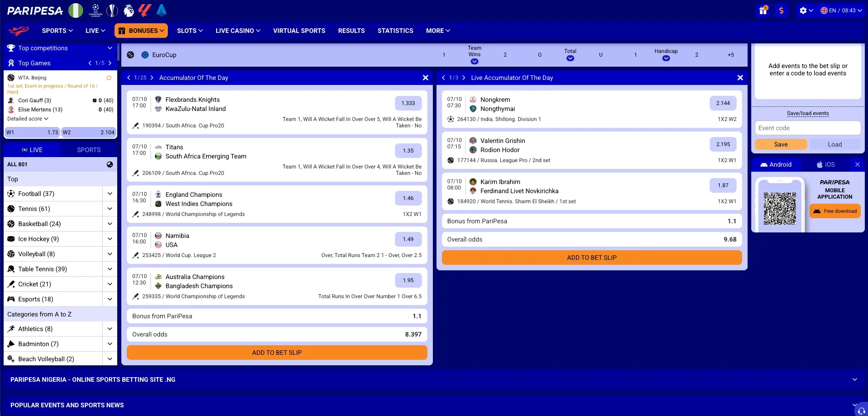
Task: Open the Champions League shortcut icon
Action: (x=95, y=10)
